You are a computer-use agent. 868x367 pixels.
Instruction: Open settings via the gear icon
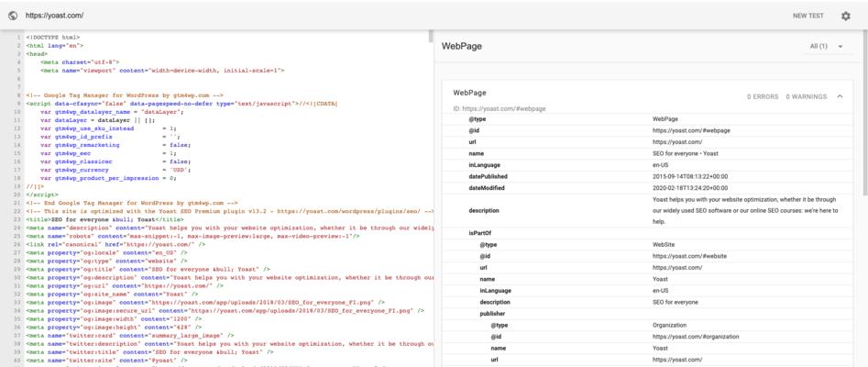[x=845, y=17]
